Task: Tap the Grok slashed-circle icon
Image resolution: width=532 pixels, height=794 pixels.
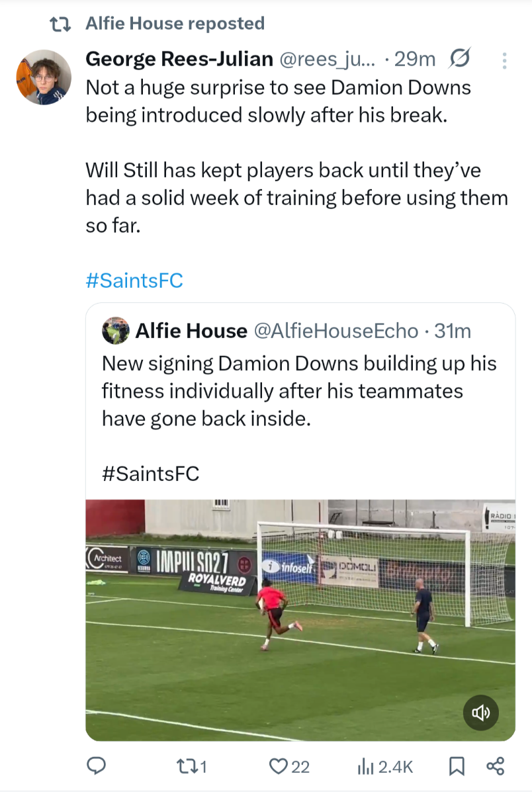Action: point(459,60)
